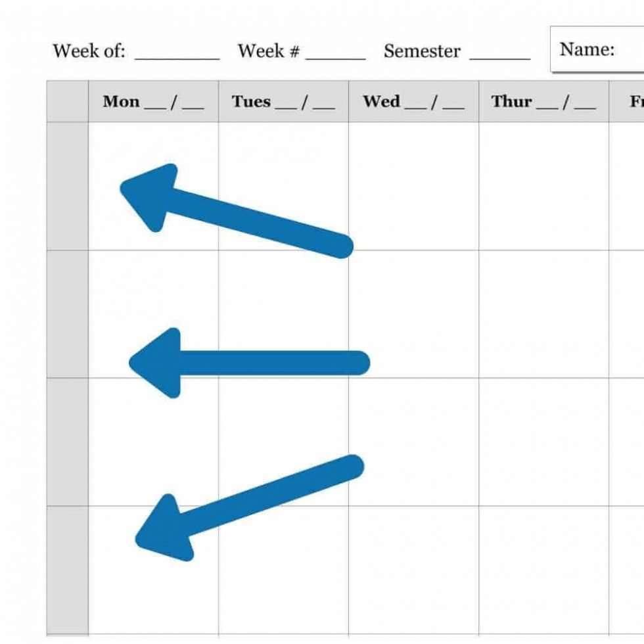Click the middle horizontal blue arrow
This screenshot has width=644, height=644.
tap(250, 363)
